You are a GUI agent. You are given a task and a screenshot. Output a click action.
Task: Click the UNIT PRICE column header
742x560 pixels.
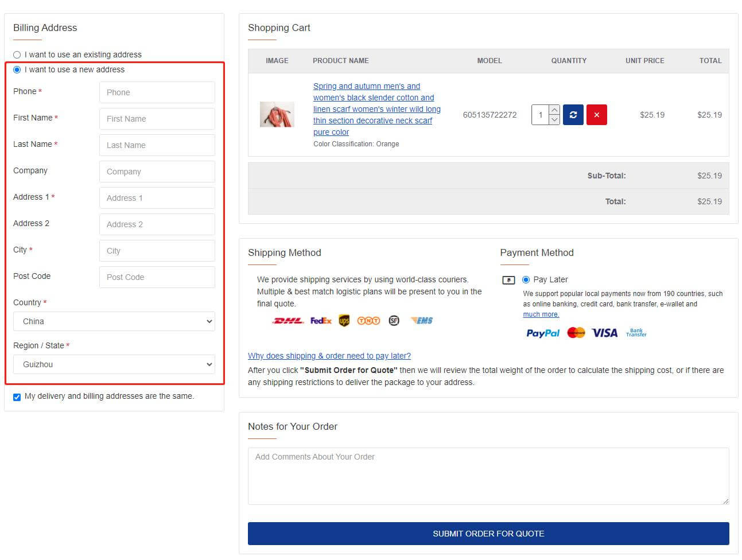645,60
